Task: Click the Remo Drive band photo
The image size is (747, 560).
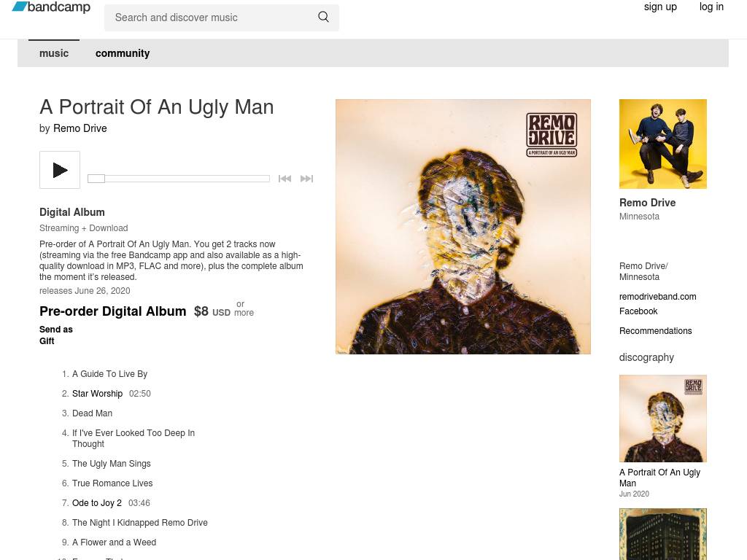Action: (663, 144)
